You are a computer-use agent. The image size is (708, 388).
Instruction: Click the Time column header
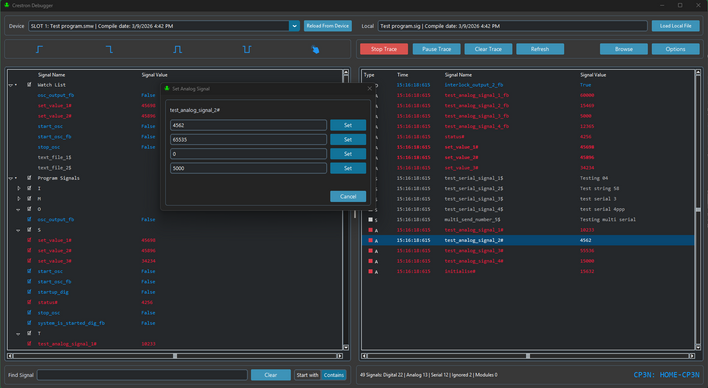click(x=402, y=75)
